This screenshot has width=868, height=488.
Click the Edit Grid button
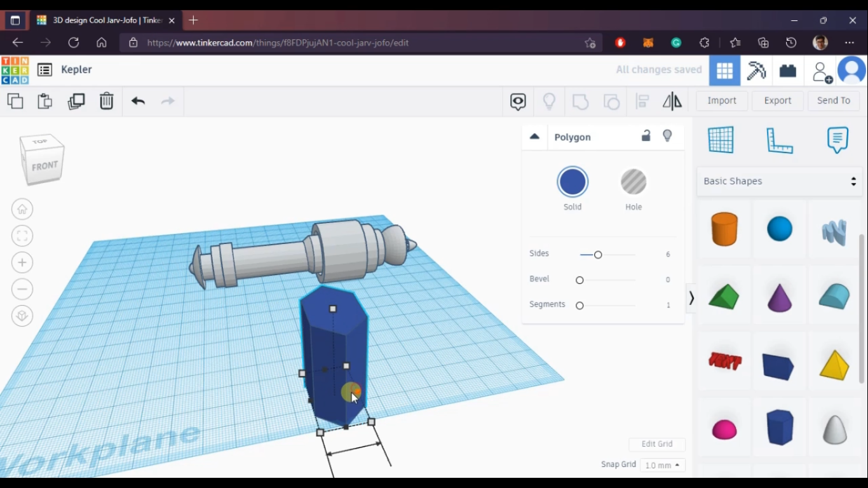click(657, 444)
